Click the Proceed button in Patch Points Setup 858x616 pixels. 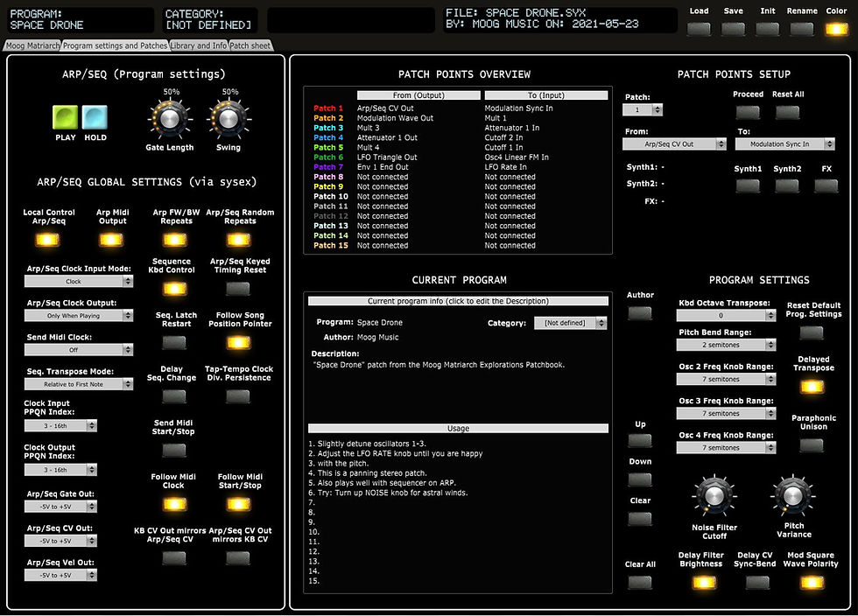(x=748, y=112)
